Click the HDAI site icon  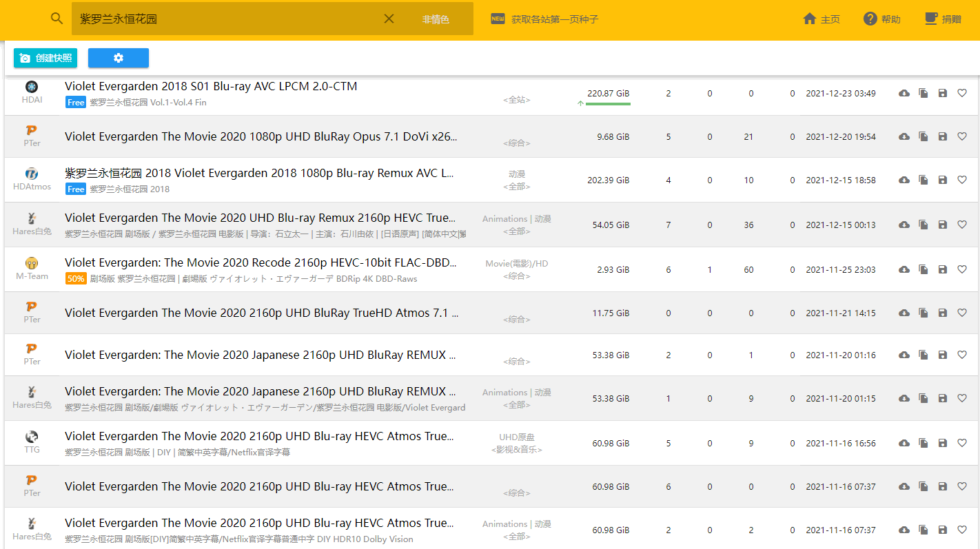(32, 87)
